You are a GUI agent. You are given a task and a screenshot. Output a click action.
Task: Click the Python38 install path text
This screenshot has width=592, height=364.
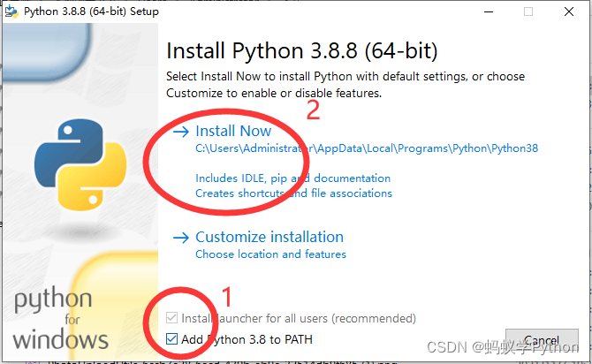(x=367, y=148)
